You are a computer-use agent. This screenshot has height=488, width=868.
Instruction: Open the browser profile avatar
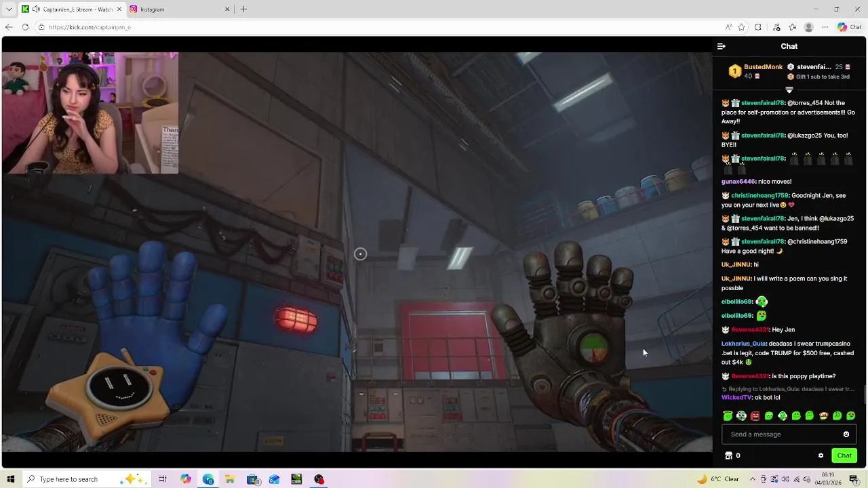[808, 27]
